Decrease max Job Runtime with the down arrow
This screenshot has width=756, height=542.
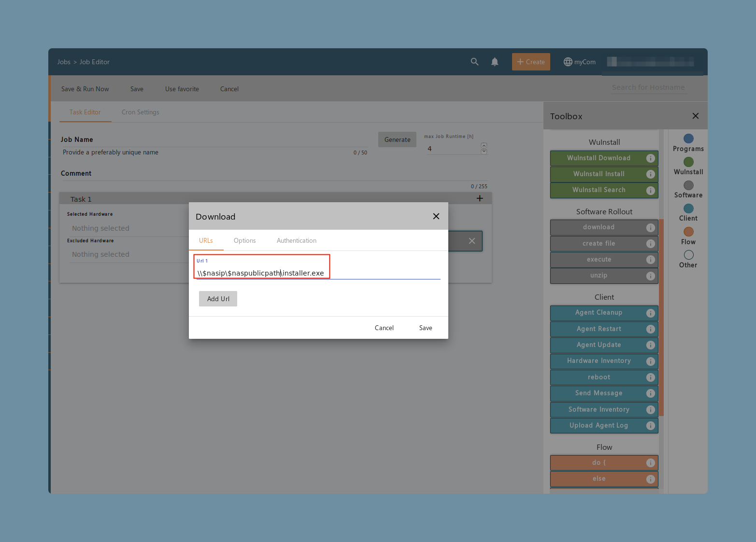(484, 152)
